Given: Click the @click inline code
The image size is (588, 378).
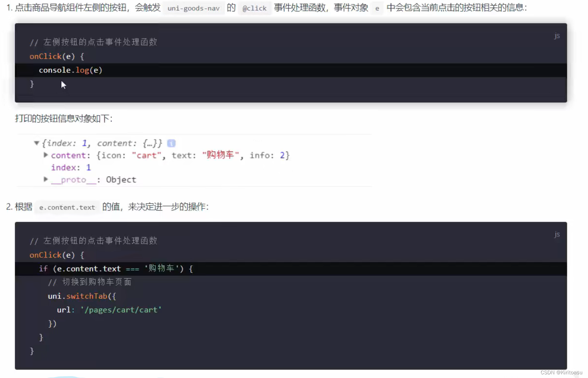Looking at the screenshot, I should coord(255,8).
